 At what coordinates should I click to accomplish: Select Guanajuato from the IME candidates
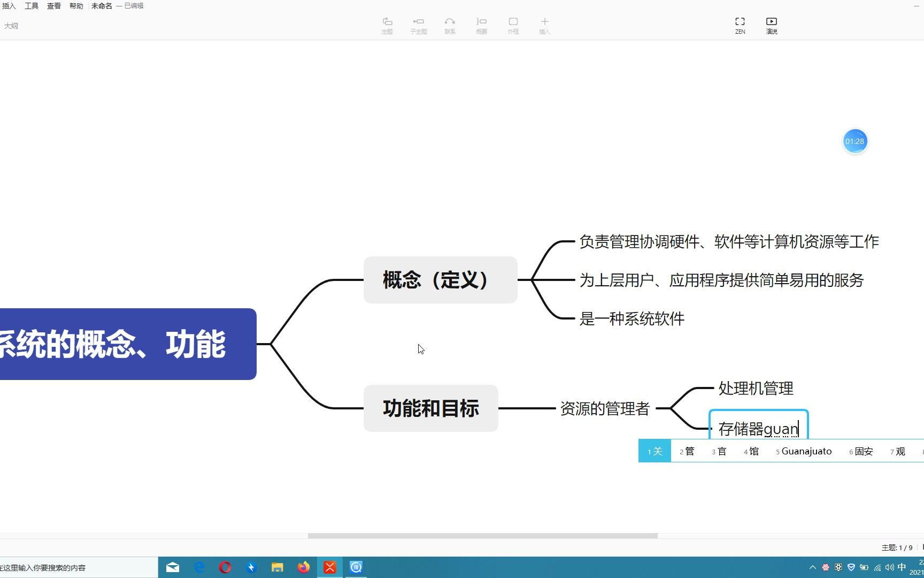click(x=806, y=451)
